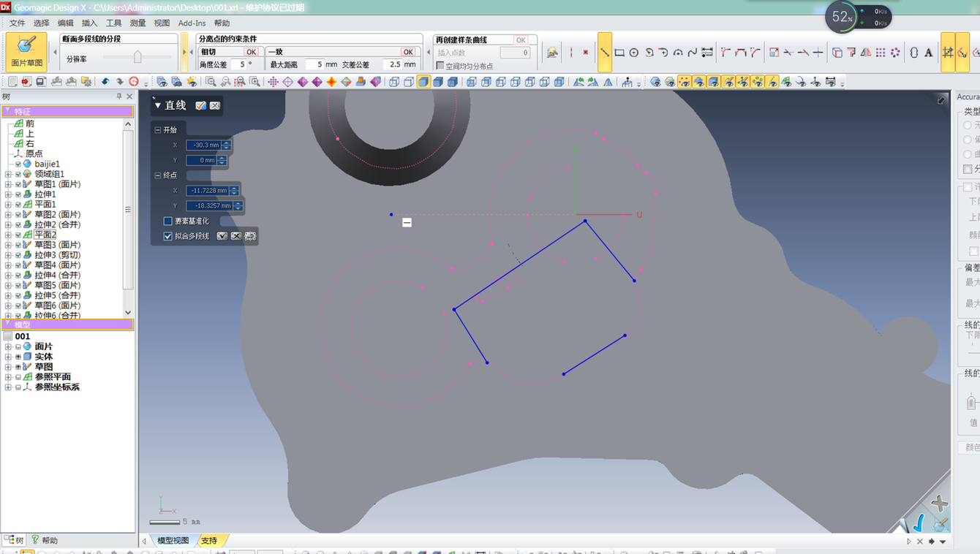The height and width of the screenshot is (554, 980).
Task: Switch to the 支持 tab
Action: 209,541
